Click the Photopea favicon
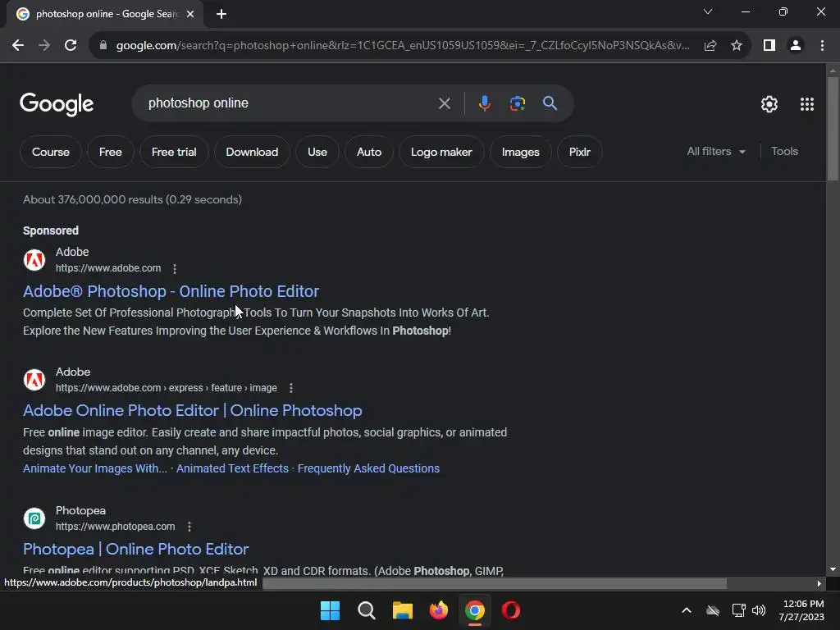840x630 pixels. click(34, 518)
